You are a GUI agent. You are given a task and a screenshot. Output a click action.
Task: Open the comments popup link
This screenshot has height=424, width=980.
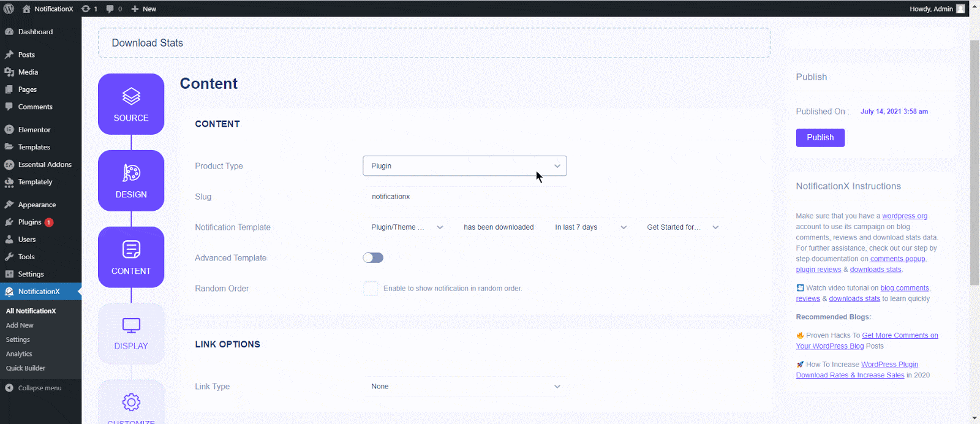coord(898,259)
